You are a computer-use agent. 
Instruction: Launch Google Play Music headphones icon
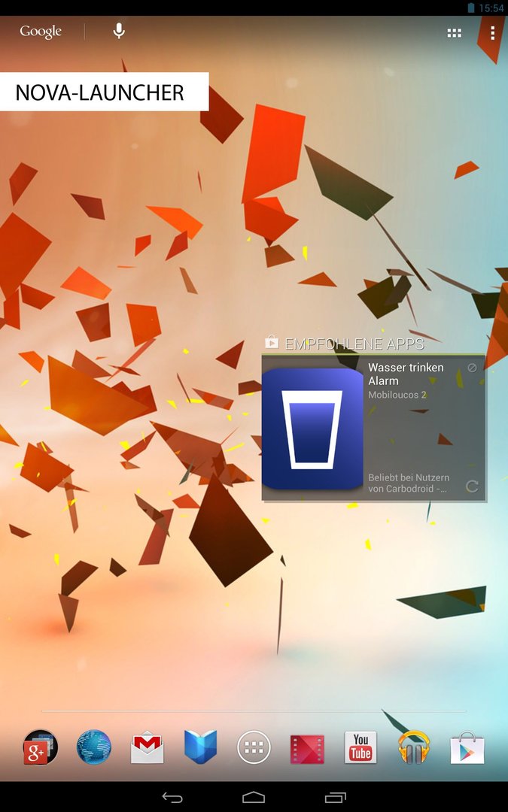coord(414,747)
